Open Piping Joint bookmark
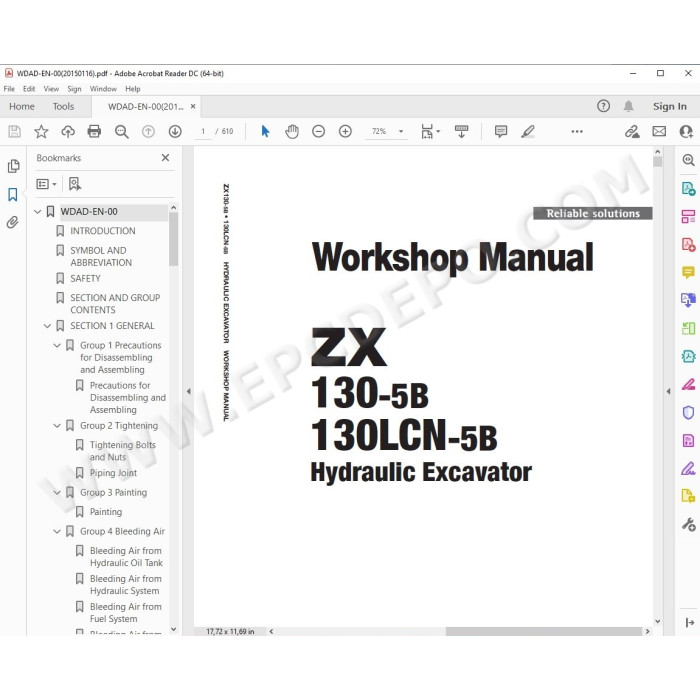 coord(113,473)
